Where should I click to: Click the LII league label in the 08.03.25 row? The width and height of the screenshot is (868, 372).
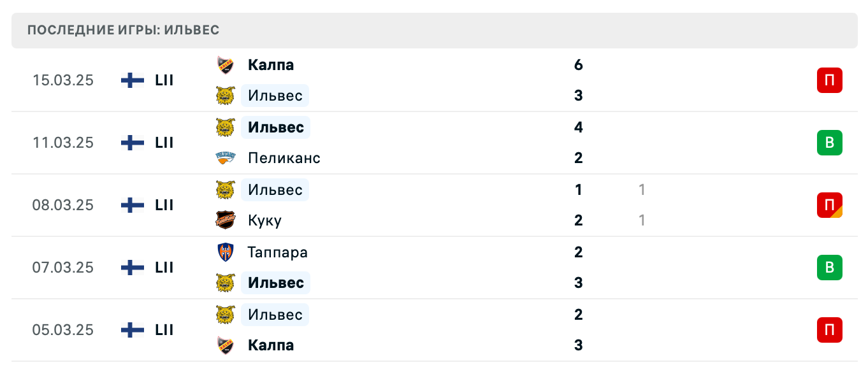coord(164,205)
